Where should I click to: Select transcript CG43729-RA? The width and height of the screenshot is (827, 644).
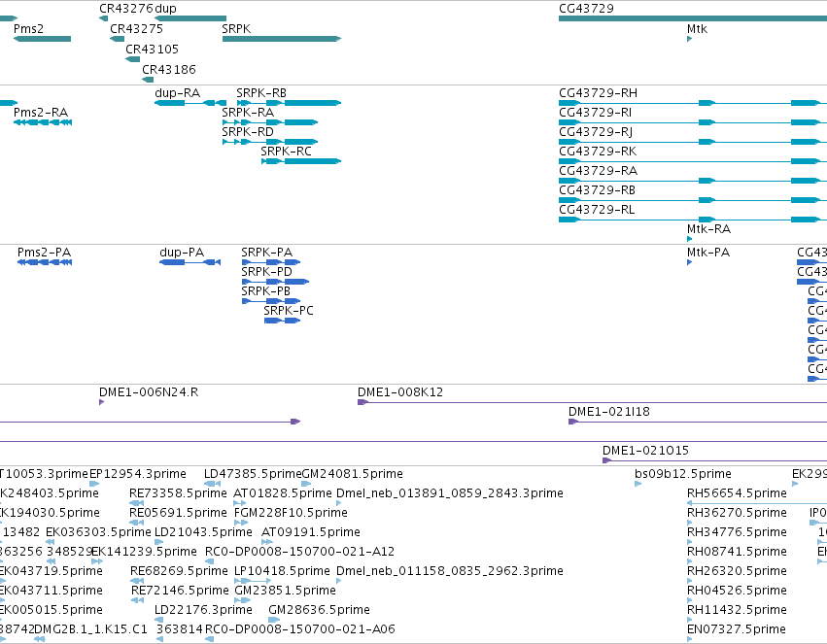coord(693,181)
